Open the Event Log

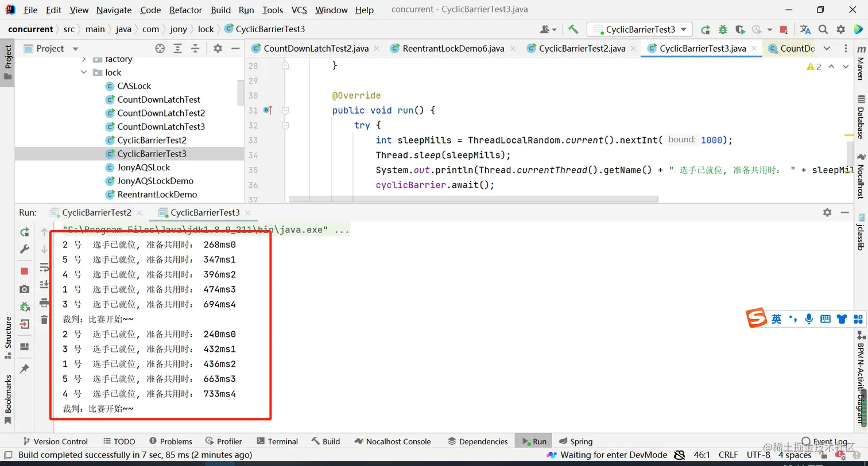point(824,441)
